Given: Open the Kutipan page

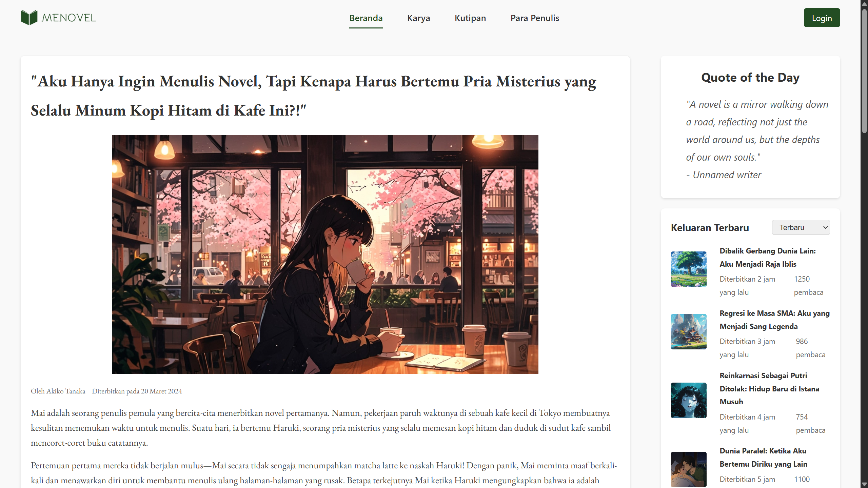Looking at the screenshot, I should (470, 18).
